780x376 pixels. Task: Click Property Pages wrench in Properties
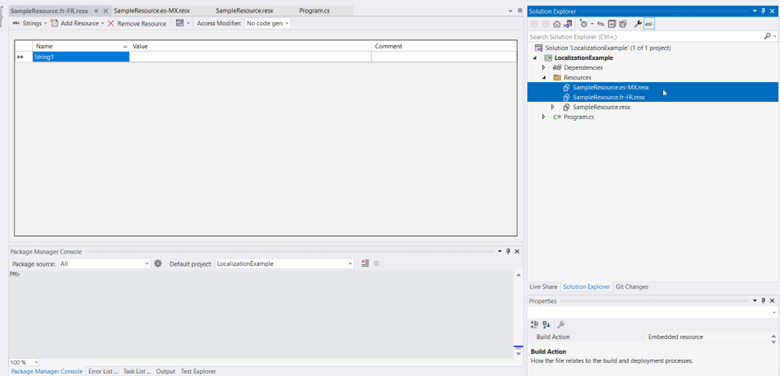click(x=561, y=325)
